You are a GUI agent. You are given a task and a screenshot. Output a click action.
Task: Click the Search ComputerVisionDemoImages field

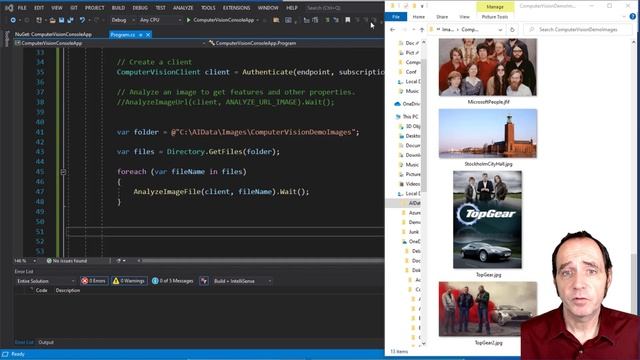pyautogui.click(x=578, y=29)
